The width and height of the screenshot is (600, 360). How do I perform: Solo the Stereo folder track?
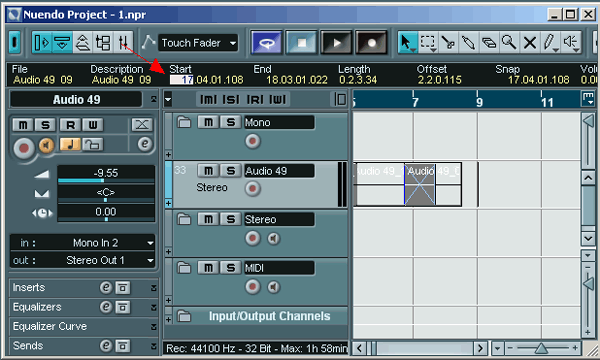click(230, 219)
